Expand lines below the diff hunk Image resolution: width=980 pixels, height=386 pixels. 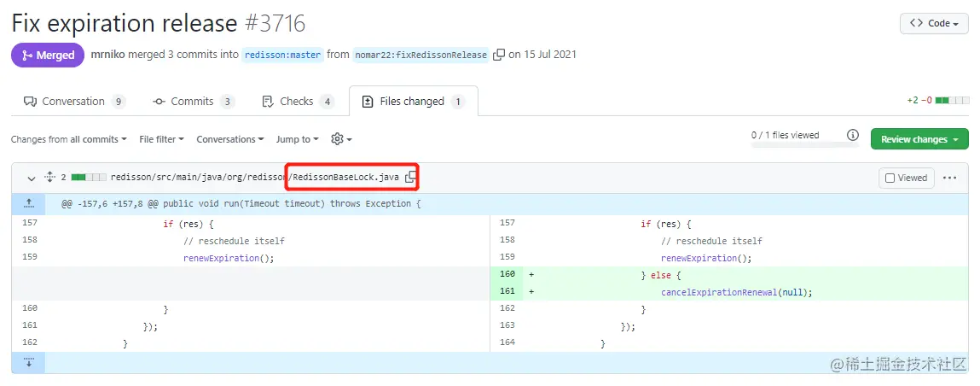28,363
